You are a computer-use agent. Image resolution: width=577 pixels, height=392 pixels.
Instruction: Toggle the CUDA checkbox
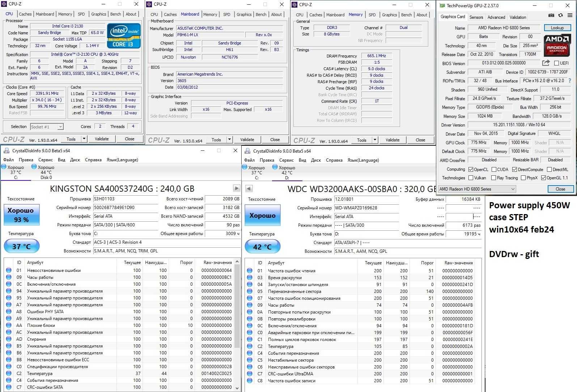(493, 169)
